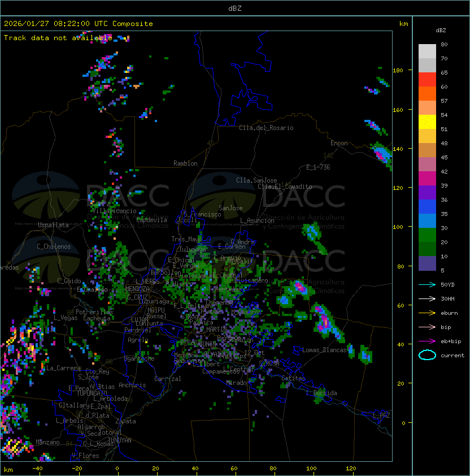Click the pink bip arrow legend icon
The width and height of the screenshot is (470, 476).
coord(427,327)
